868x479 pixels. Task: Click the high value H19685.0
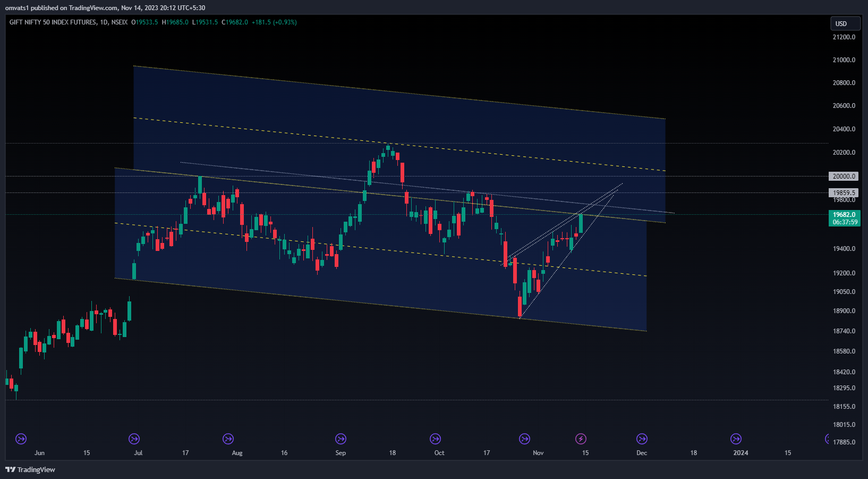175,22
